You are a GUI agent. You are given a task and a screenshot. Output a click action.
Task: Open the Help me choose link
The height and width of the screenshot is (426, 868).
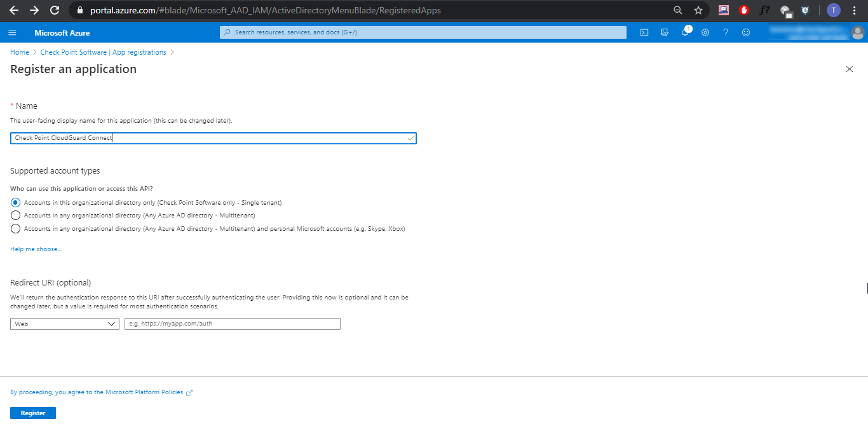(36, 249)
